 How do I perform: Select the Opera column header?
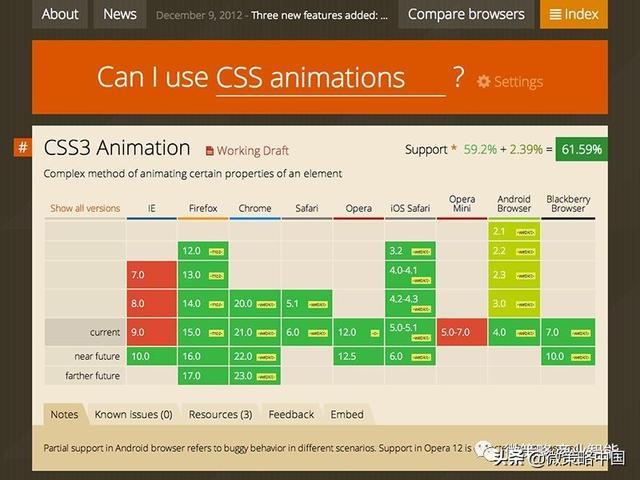[358, 208]
